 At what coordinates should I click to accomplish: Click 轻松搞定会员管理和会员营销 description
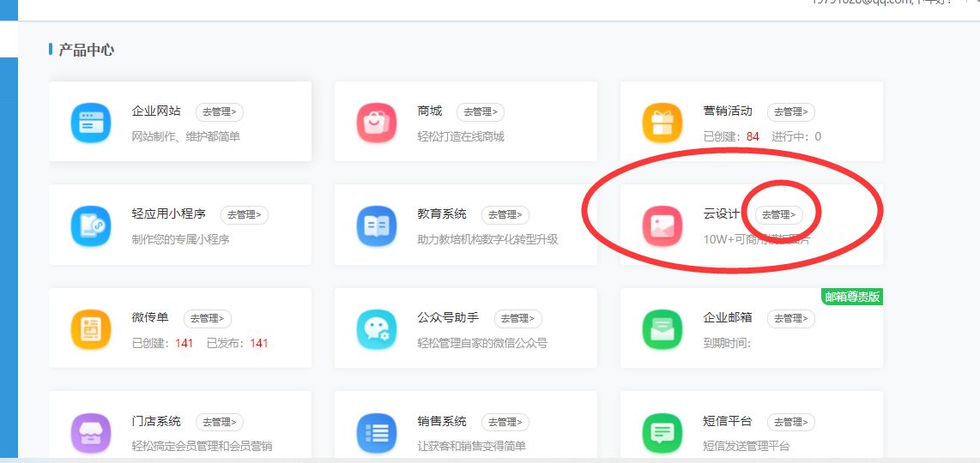pyautogui.click(x=202, y=446)
